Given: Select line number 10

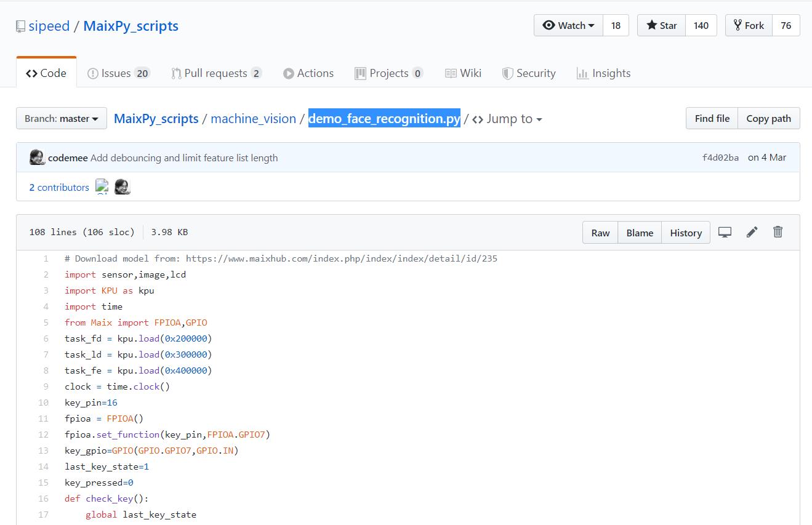Looking at the screenshot, I should pyautogui.click(x=43, y=403).
